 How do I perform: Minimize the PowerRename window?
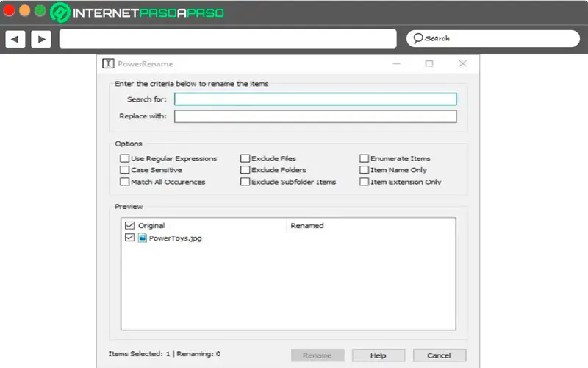tap(396, 64)
